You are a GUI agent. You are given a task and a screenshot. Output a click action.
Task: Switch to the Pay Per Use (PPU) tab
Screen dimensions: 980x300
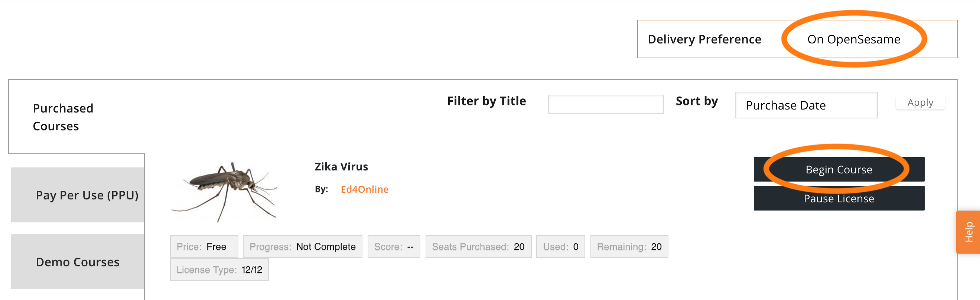click(78, 195)
